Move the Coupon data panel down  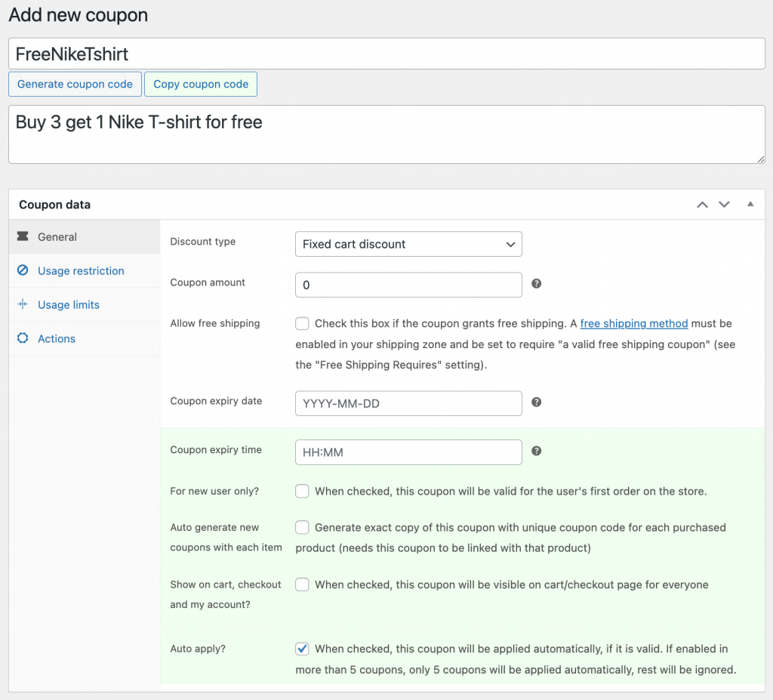724,204
